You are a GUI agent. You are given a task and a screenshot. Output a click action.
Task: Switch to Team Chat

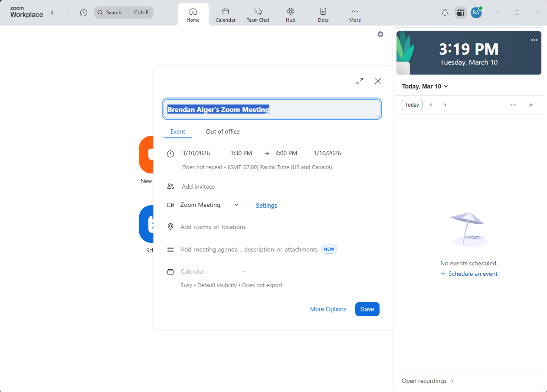pyautogui.click(x=258, y=14)
